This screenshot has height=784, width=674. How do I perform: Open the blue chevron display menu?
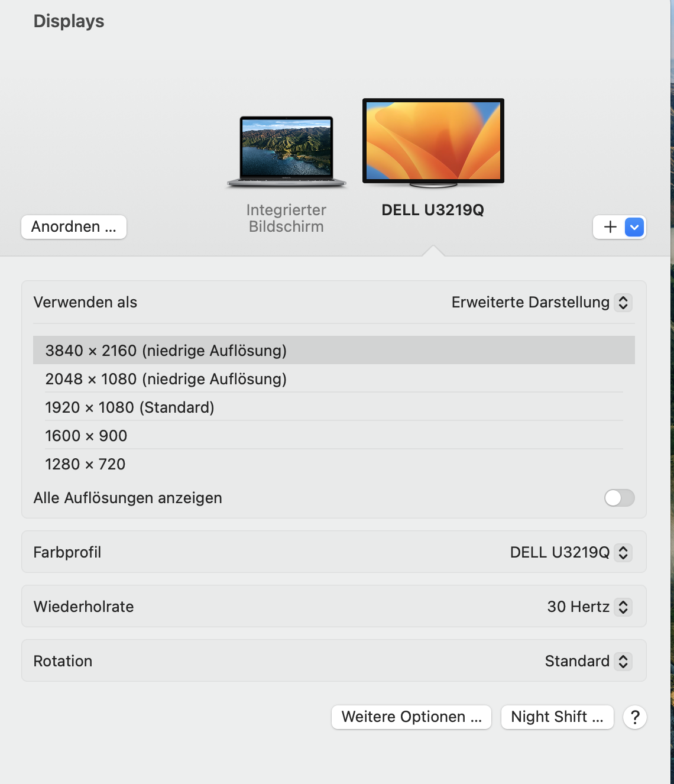(x=634, y=227)
